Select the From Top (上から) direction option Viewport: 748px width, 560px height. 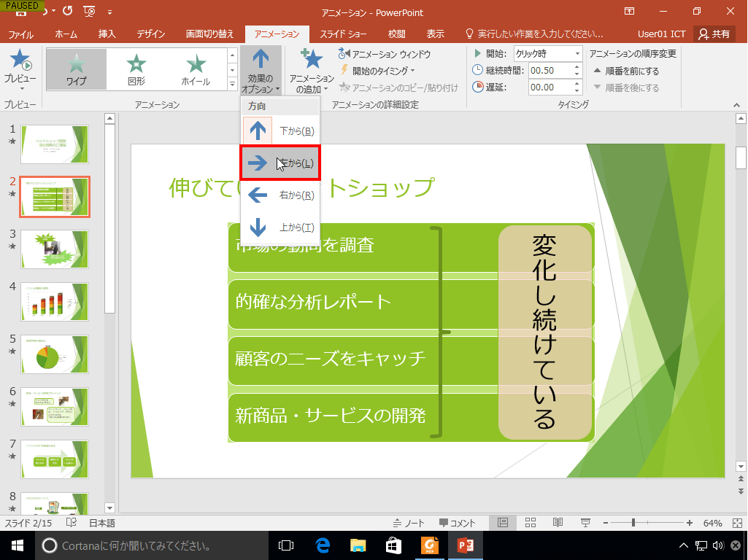coord(280,227)
